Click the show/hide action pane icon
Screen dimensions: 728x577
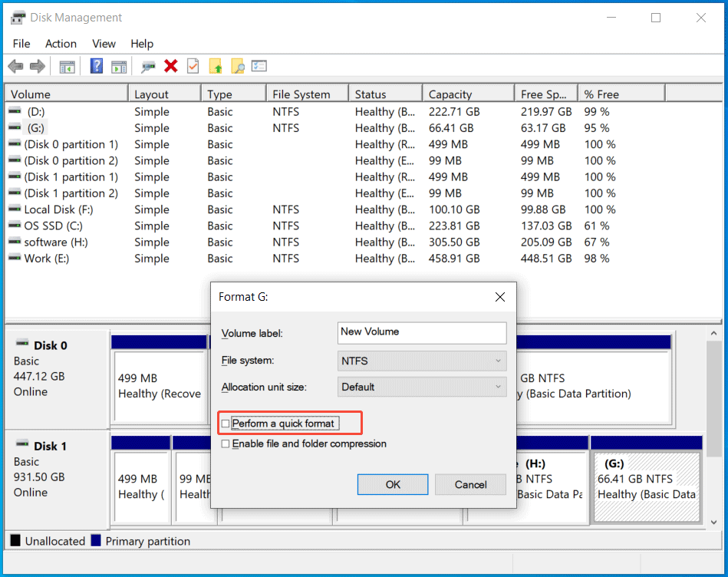(119, 66)
